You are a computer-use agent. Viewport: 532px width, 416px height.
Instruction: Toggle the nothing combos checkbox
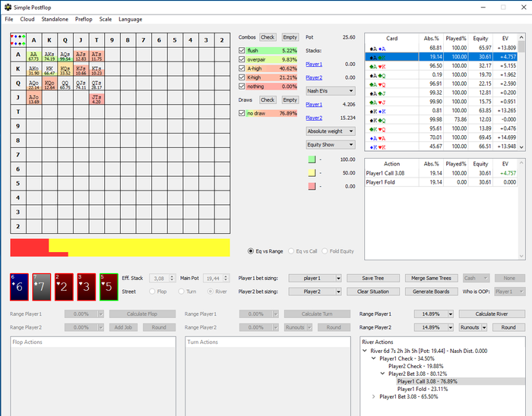[242, 87]
